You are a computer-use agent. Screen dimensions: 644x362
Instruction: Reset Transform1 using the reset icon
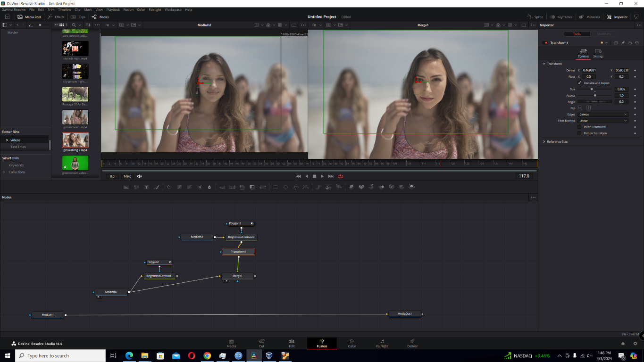(x=636, y=43)
